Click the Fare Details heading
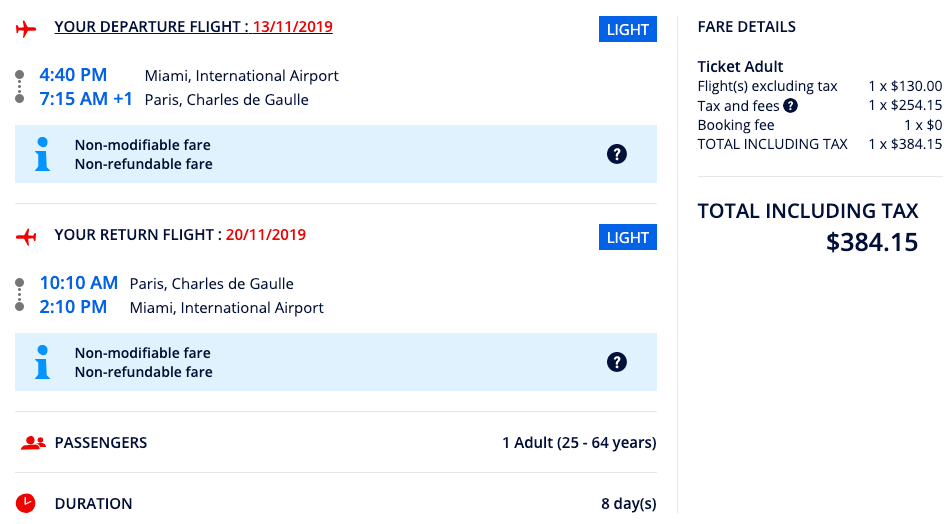The image size is (952, 524). tap(747, 27)
